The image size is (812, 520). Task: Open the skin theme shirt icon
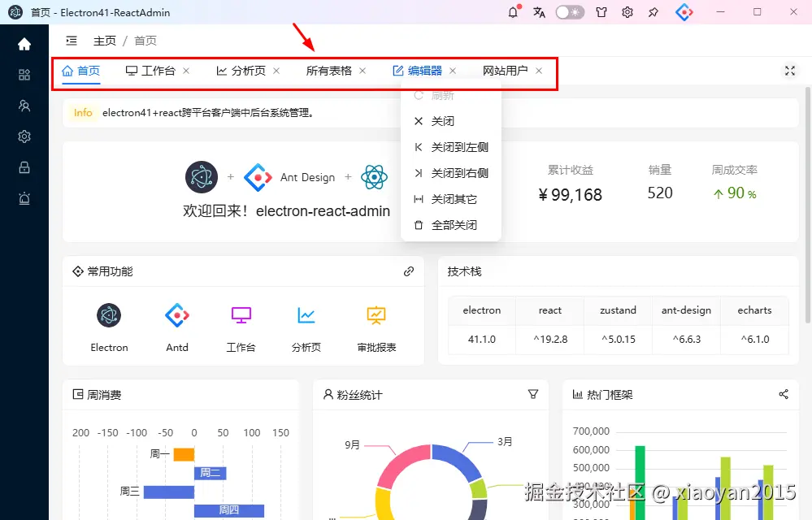[601, 12]
